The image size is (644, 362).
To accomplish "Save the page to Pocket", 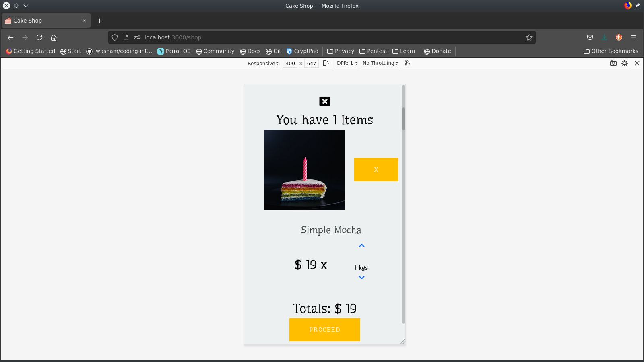I will pyautogui.click(x=590, y=37).
